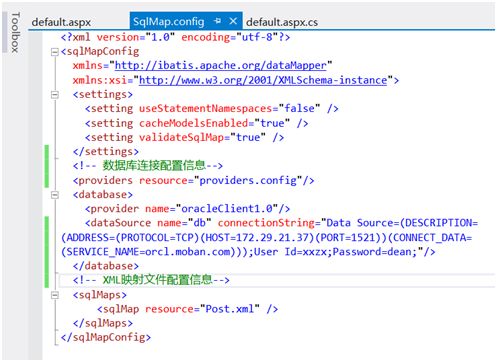Click the xml version declaration line
497x362 pixels.
click(x=175, y=37)
